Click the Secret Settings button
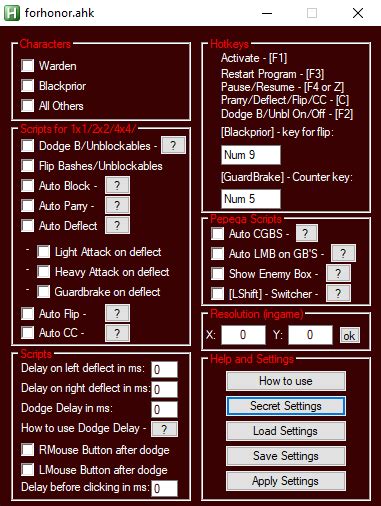 pos(286,406)
